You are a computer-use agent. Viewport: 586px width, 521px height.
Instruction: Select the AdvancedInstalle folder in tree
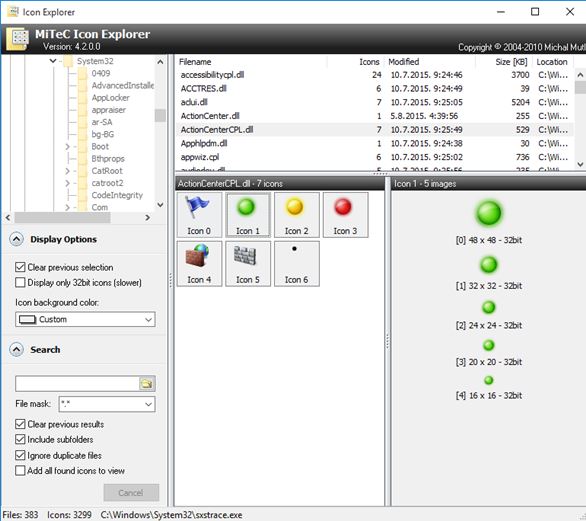(x=123, y=86)
